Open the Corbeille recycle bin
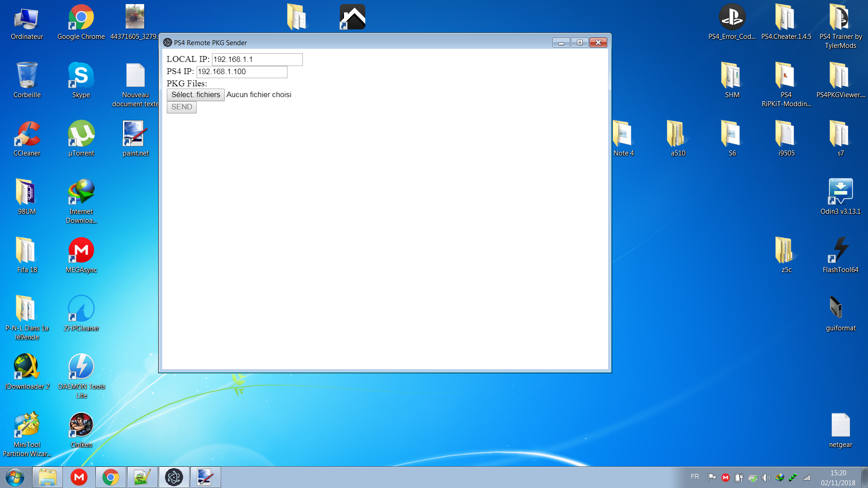 tap(27, 76)
